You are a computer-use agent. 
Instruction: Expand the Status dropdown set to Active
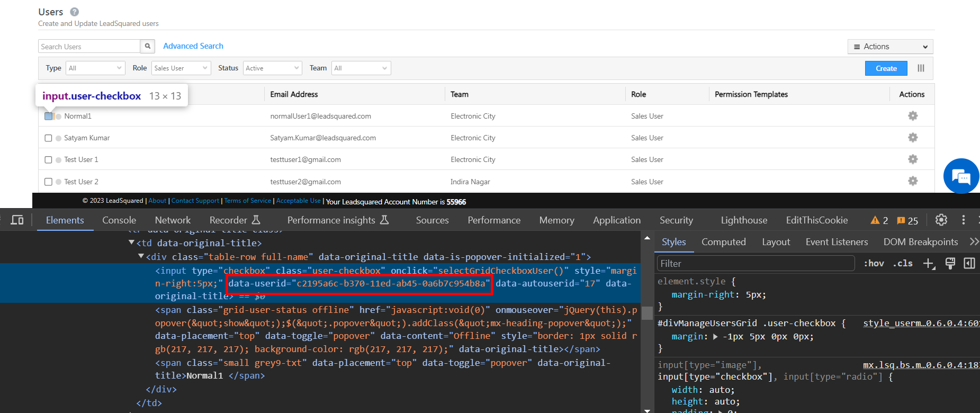272,68
